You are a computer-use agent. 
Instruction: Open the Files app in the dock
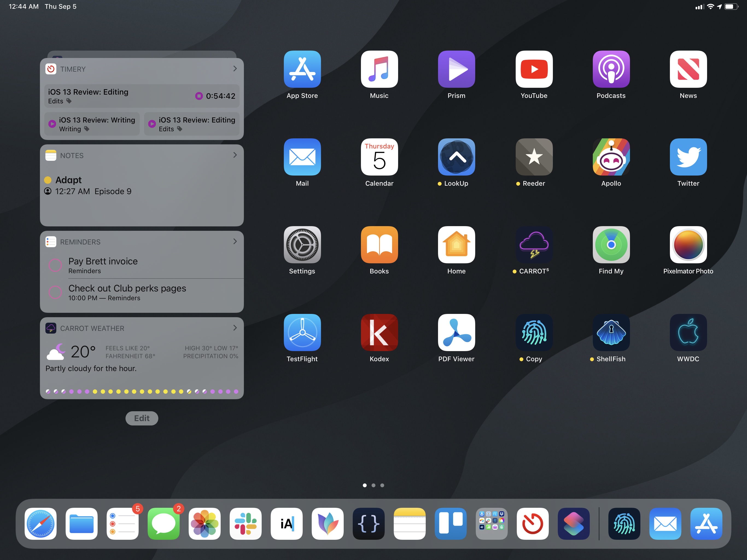(x=81, y=524)
